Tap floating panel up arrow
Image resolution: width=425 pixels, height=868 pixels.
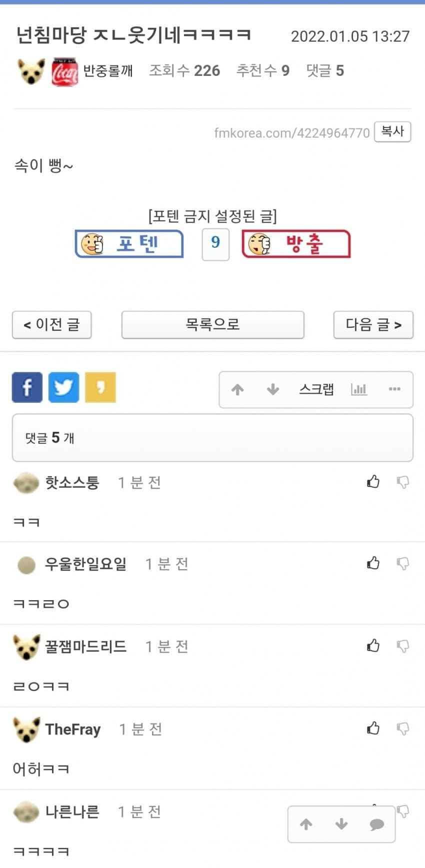click(x=306, y=825)
